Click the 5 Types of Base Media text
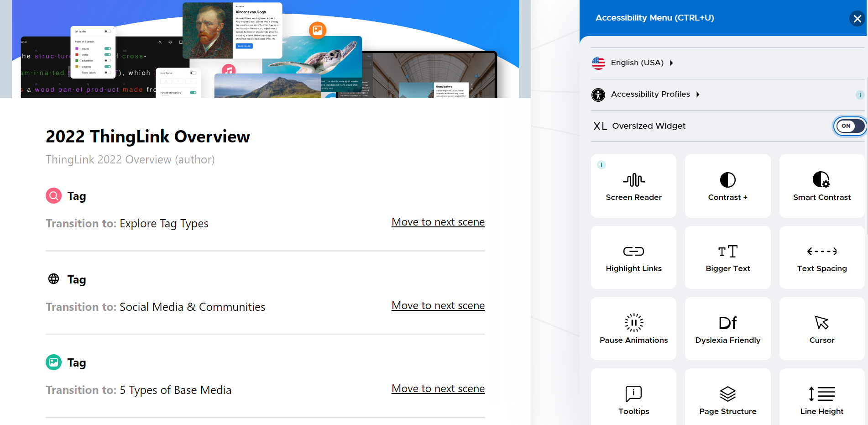The height and width of the screenshot is (425, 868). (x=175, y=390)
